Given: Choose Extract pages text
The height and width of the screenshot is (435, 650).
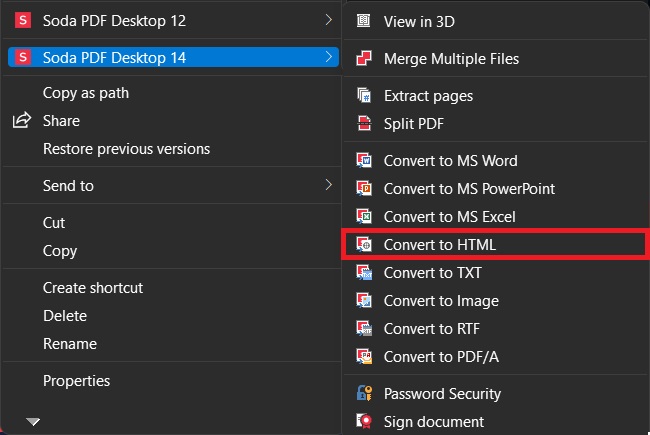Looking at the screenshot, I should click(428, 96).
